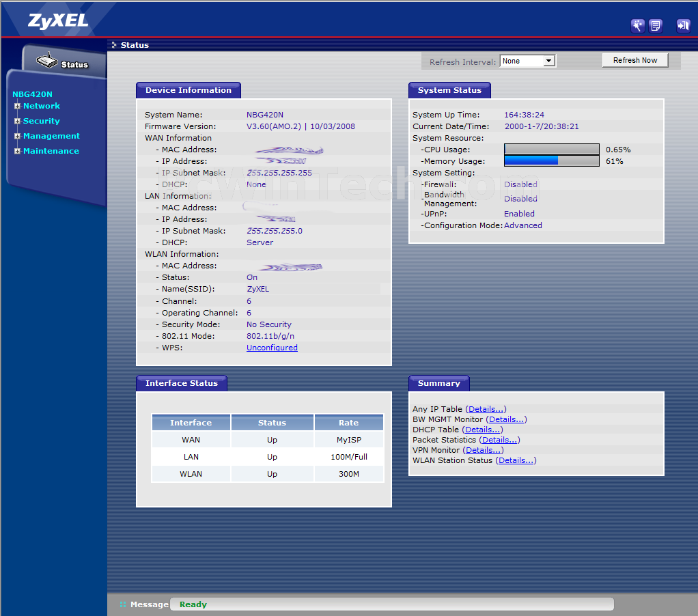The image size is (698, 616).
Task: Click the SSID value ZyXEL
Action: coord(257,289)
